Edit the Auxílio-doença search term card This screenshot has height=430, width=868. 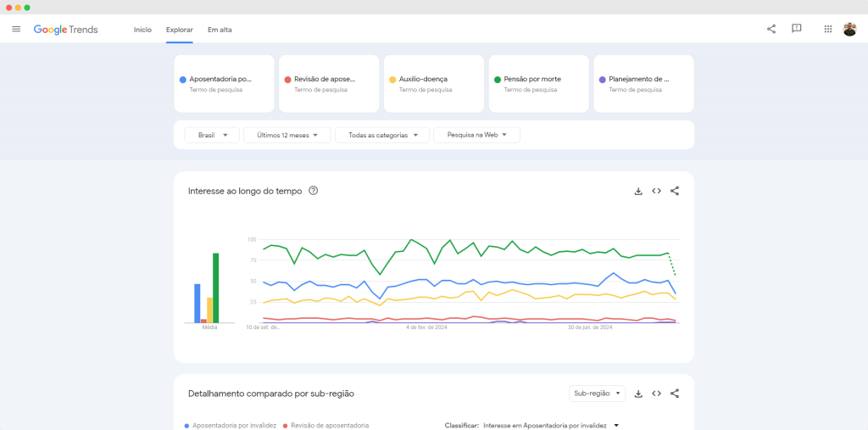(x=434, y=84)
